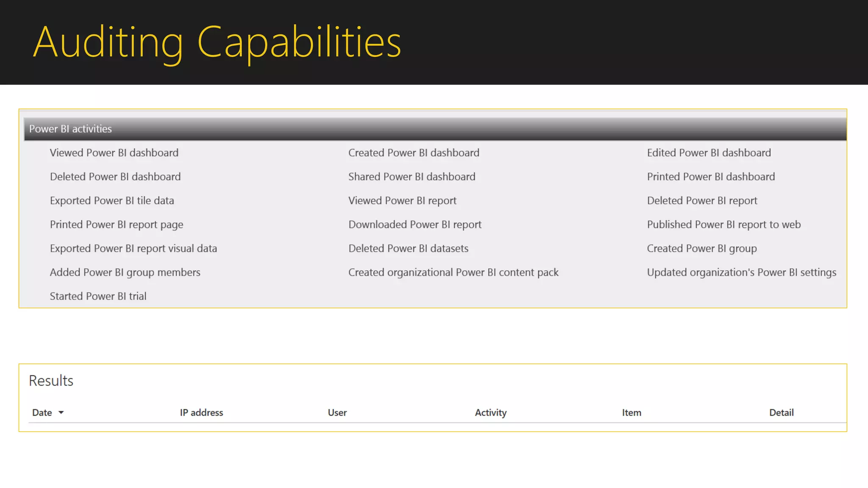Click the IP address column header

tap(201, 413)
